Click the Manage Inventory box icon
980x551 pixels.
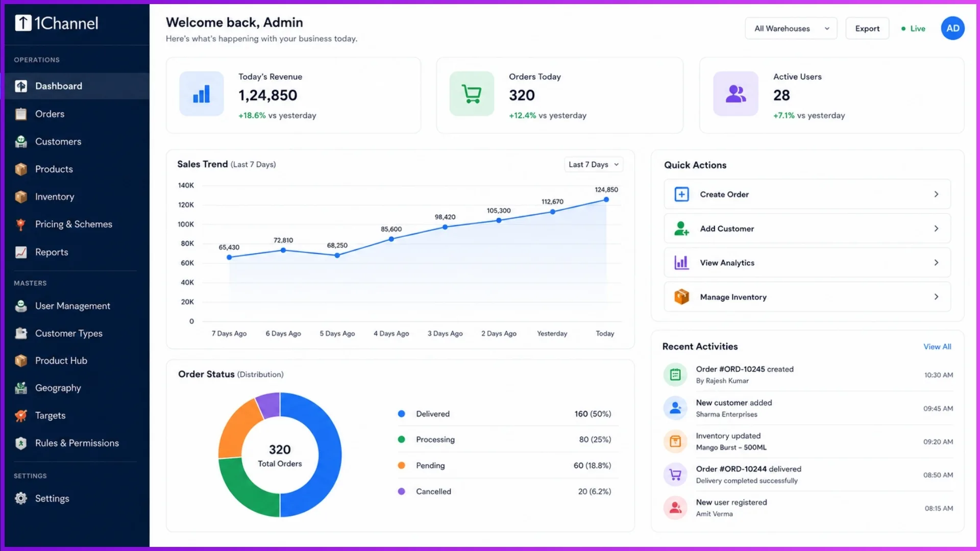(681, 297)
